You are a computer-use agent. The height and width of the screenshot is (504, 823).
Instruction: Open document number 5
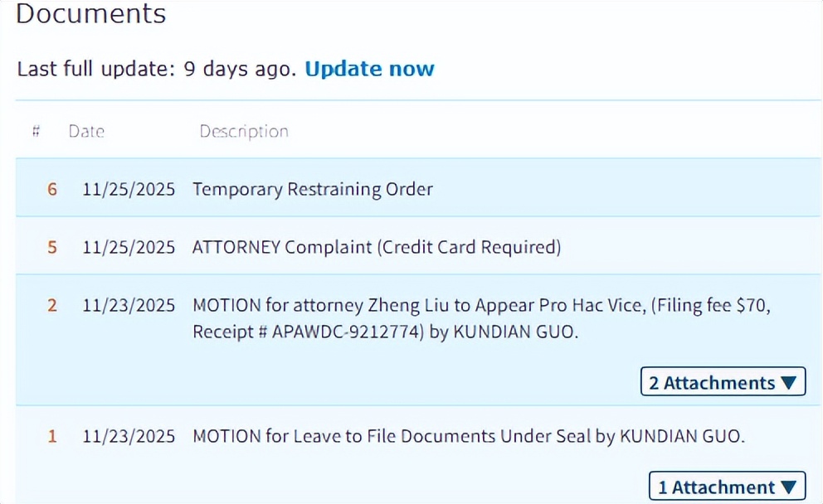52,247
